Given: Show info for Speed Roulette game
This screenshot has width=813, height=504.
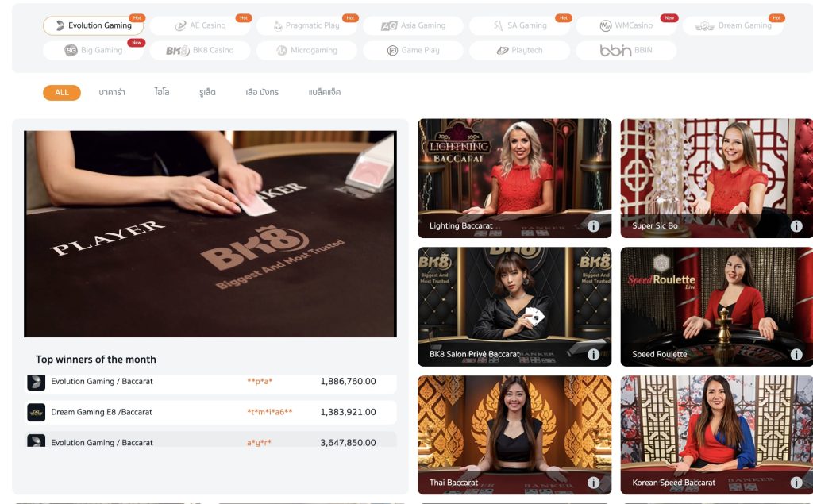Looking at the screenshot, I should [x=796, y=354].
